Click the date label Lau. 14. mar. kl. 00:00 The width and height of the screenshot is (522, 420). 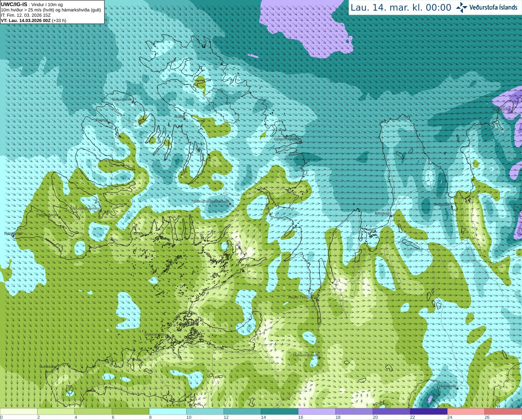(x=401, y=8)
